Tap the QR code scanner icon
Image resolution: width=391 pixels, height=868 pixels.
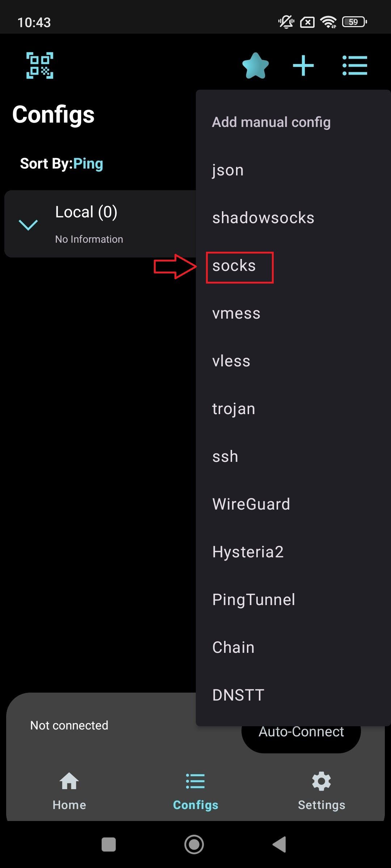click(40, 65)
